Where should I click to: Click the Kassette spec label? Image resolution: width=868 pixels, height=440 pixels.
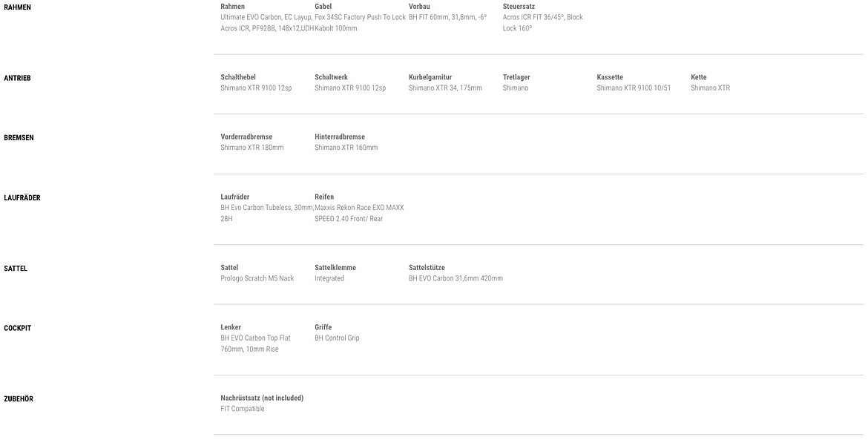point(610,77)
